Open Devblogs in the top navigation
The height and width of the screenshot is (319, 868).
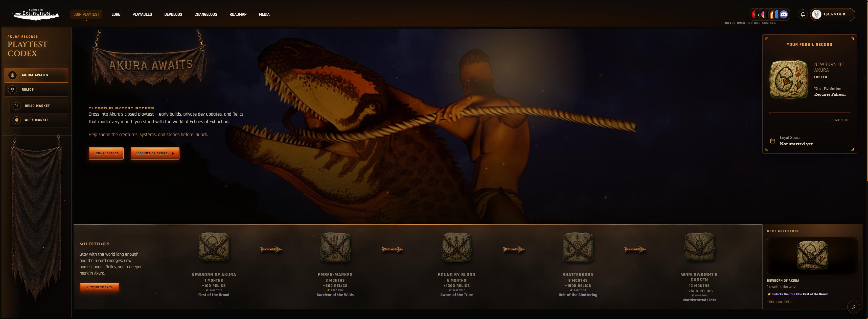(x=173, y=14)
